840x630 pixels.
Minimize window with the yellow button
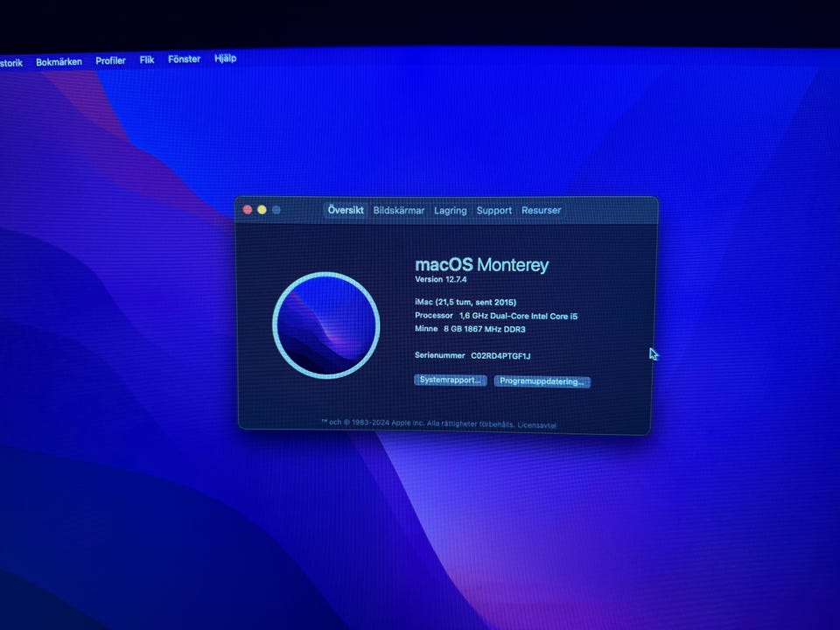pyautogui.click(x=262, y=210)
